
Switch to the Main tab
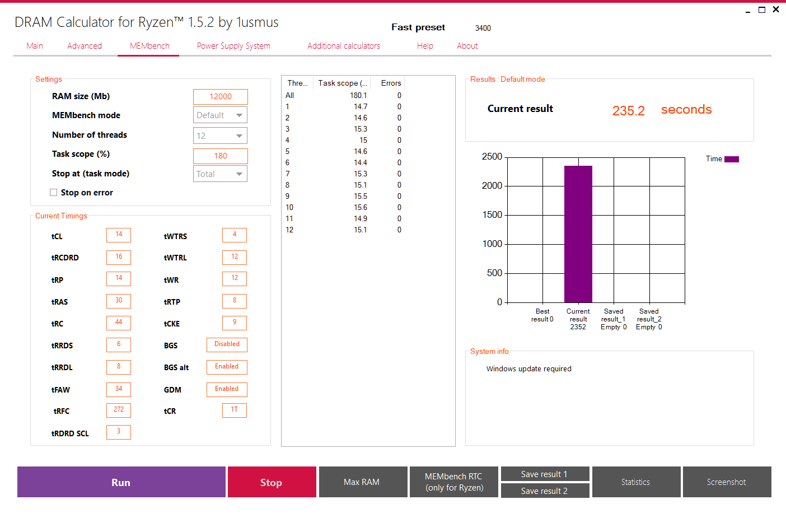click(x=35, y=46)
